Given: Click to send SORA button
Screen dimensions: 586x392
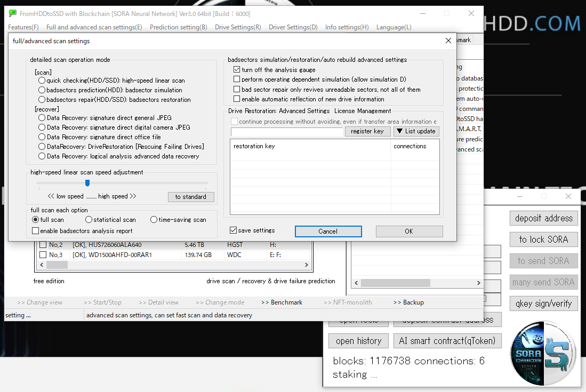Looking at the screenshot, I should (x=544, y=261).
